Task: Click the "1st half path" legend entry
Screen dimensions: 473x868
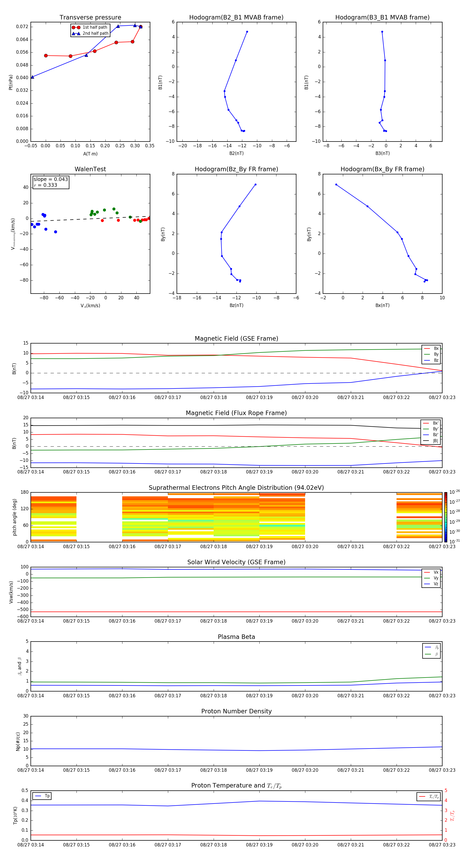Action: coord(90,27)
